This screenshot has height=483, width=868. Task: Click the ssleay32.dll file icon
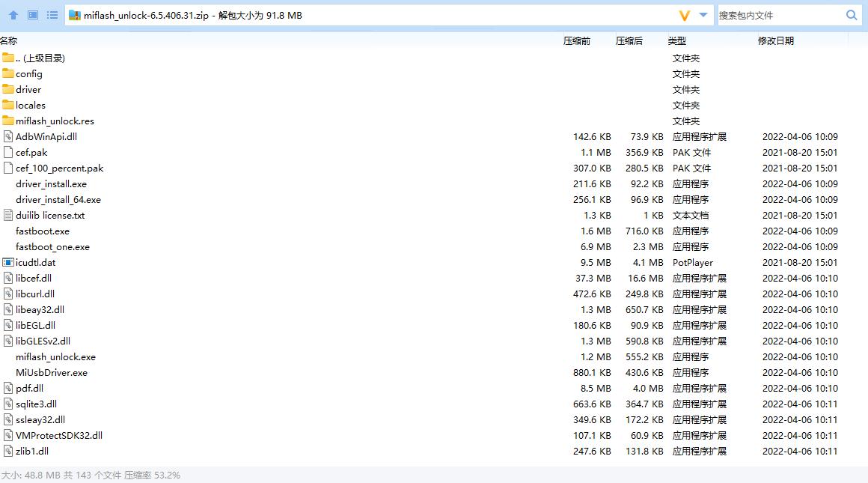click(7, 419)
